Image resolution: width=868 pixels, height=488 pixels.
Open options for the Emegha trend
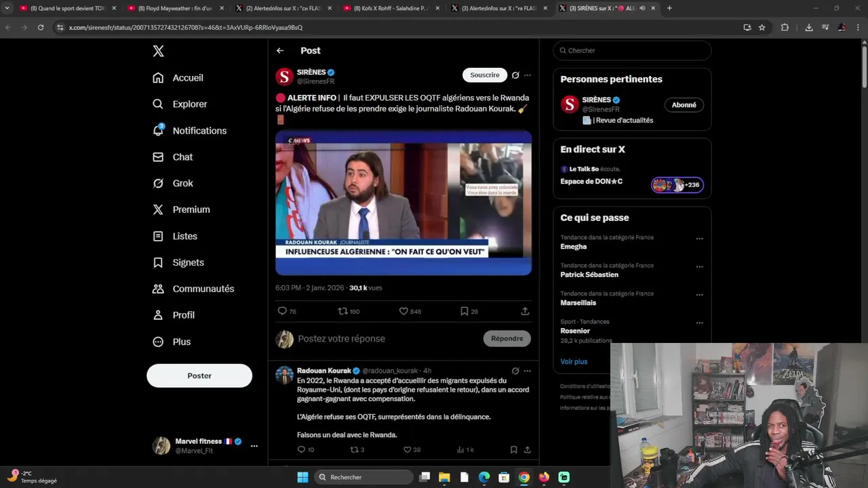coord(699,239)
